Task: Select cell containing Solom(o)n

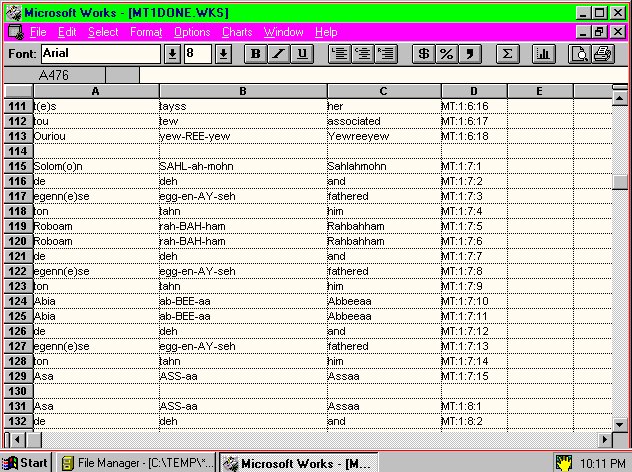Action: pyautogui.click(x=96, y=166)
